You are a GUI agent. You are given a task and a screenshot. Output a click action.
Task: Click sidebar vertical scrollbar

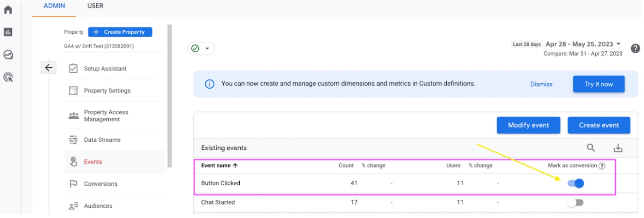tap(169, 96)
